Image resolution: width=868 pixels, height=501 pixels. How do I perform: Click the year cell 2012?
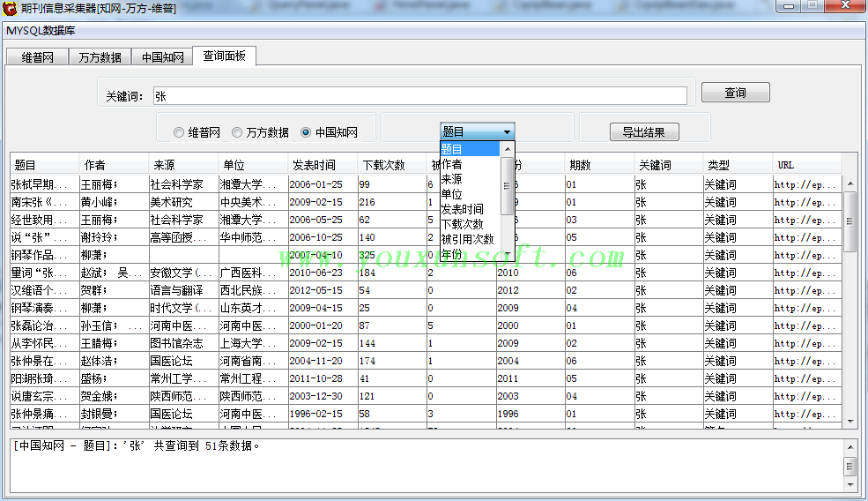tap(530, 290)
